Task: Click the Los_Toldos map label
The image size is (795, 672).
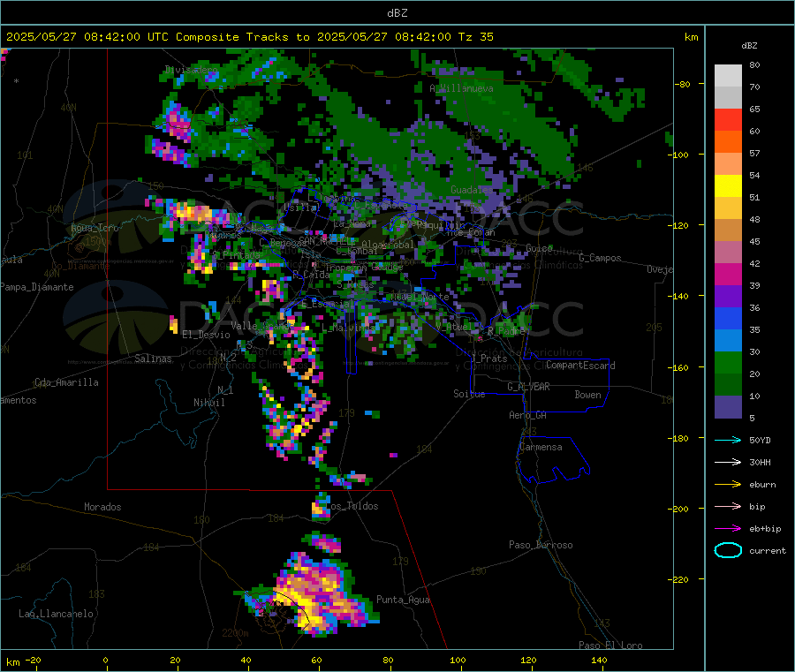Action: 352,506
